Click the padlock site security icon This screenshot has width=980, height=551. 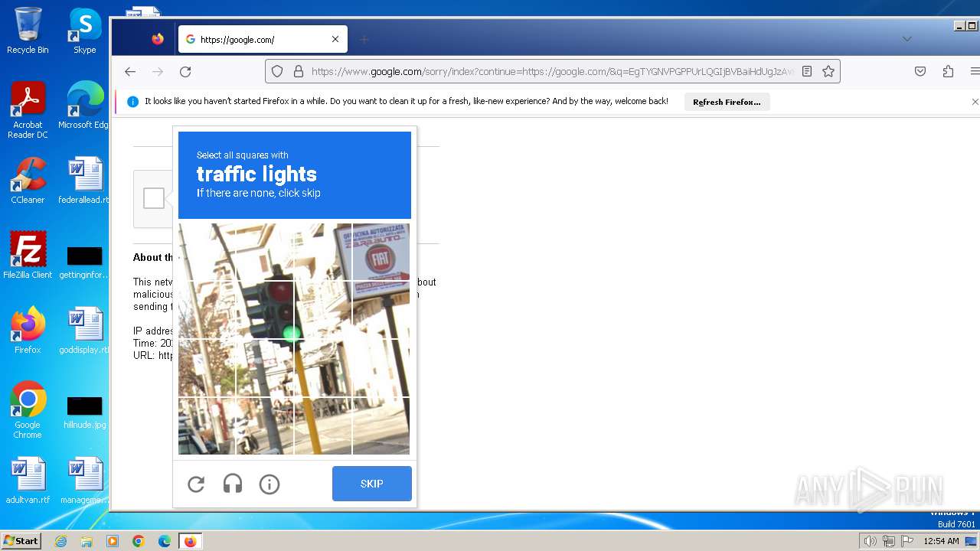point(299,71)
